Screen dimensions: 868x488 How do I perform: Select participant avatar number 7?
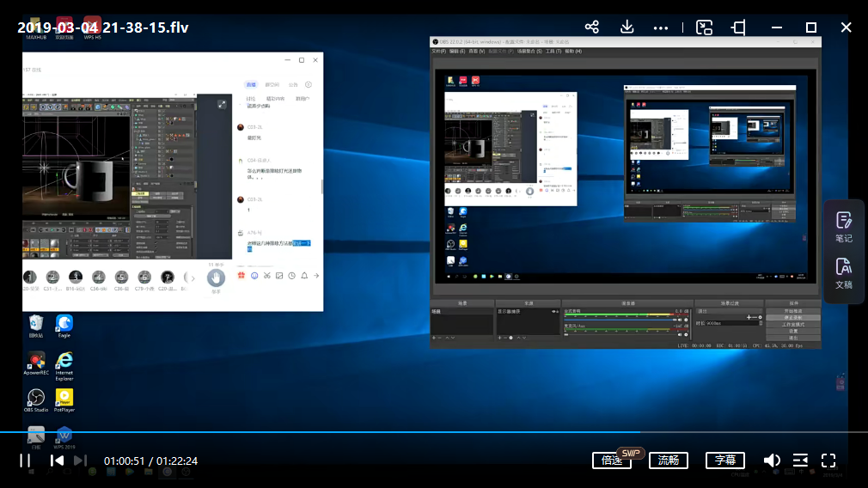(168, 277)
